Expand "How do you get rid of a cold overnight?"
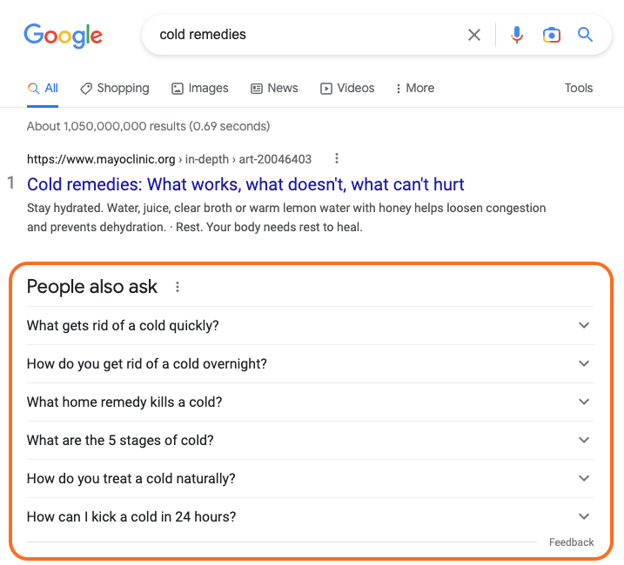 tap(584, 364)
